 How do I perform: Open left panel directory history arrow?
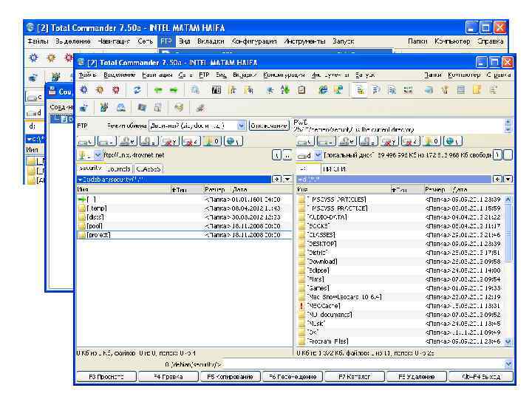tap(287, 179)
